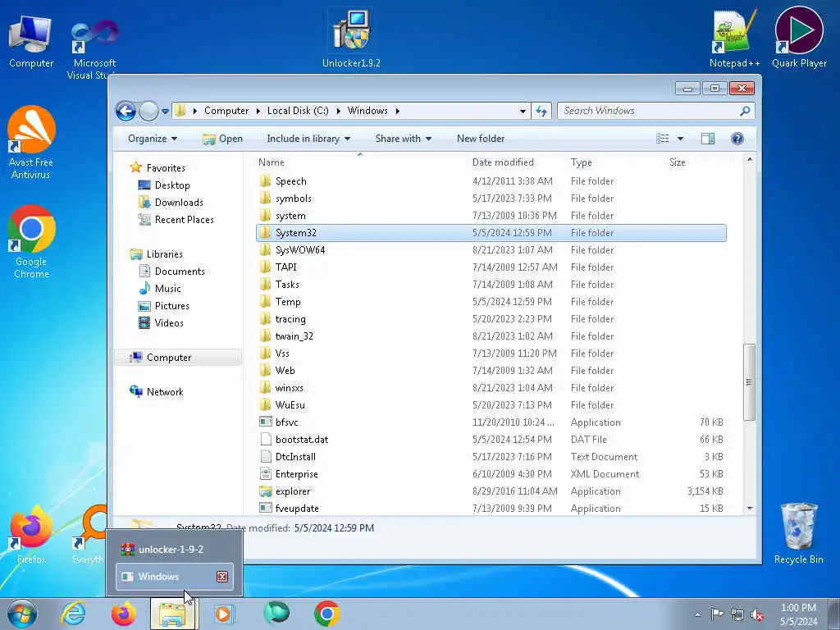Open Documents library in navigation pane
Image resolution: width=840 pixels, height=630 pixels.
tap(180, 272)
